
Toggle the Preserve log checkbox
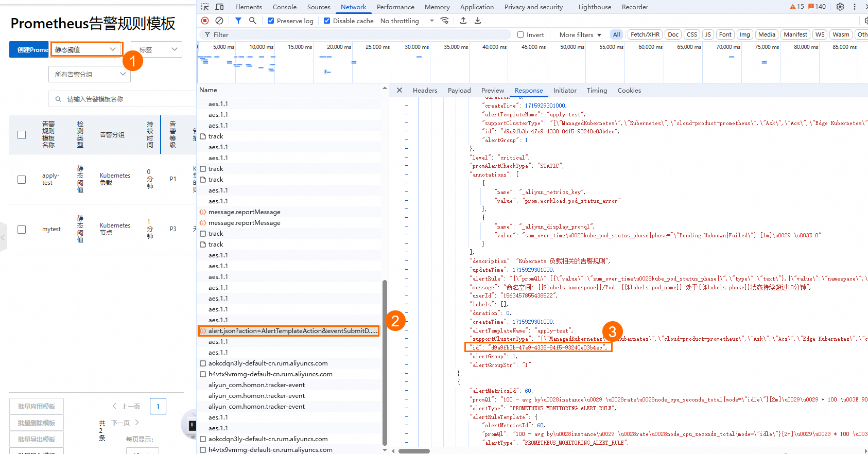[271, 21]
